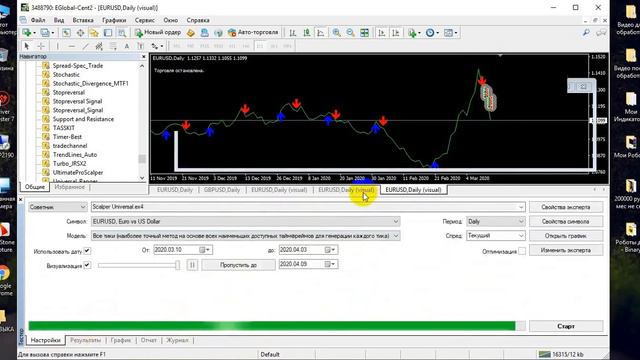Open the 'Файл' menu
640x360 pixels.
38,20
